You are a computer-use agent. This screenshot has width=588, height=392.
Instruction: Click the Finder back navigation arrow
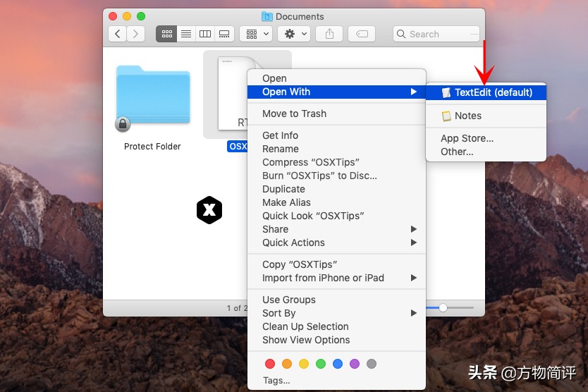click(x=118, y=34)
